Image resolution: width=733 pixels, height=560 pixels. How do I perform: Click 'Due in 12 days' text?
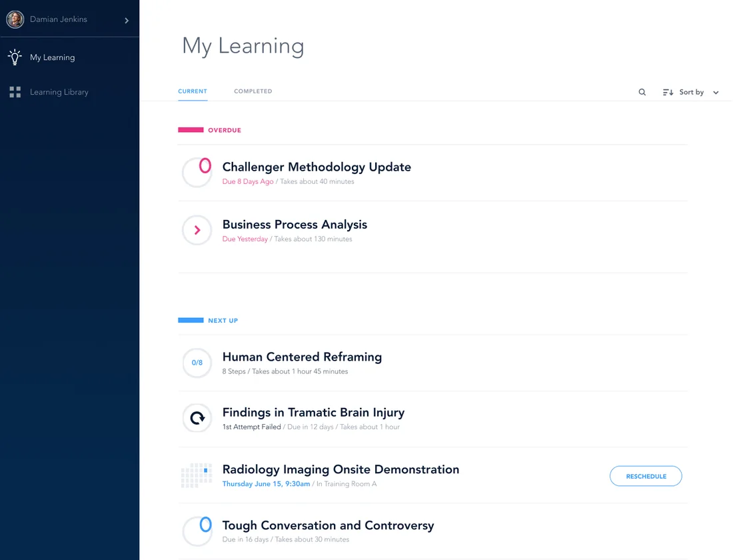[x=311, y=427]
